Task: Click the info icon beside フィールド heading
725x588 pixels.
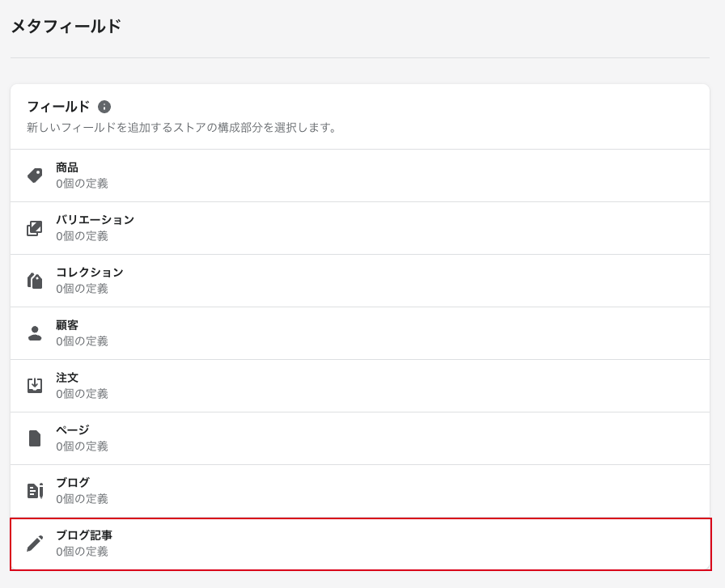Action: pyautogui.click(x=104, y=107)
